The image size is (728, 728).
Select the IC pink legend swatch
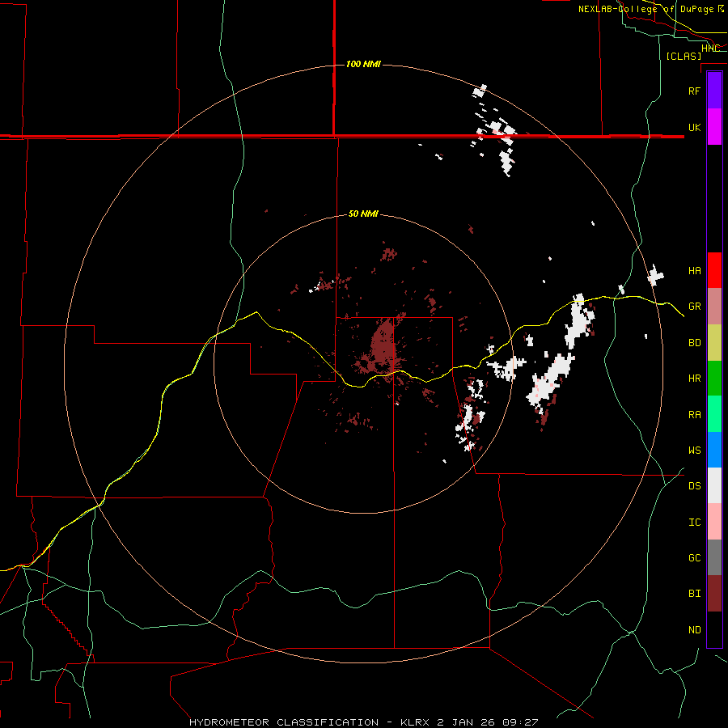(714, 522)
